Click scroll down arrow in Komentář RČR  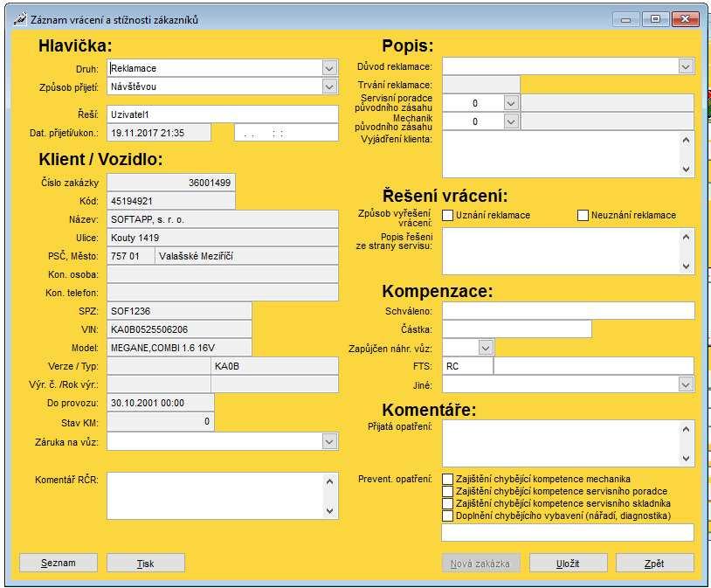point(329,510)
